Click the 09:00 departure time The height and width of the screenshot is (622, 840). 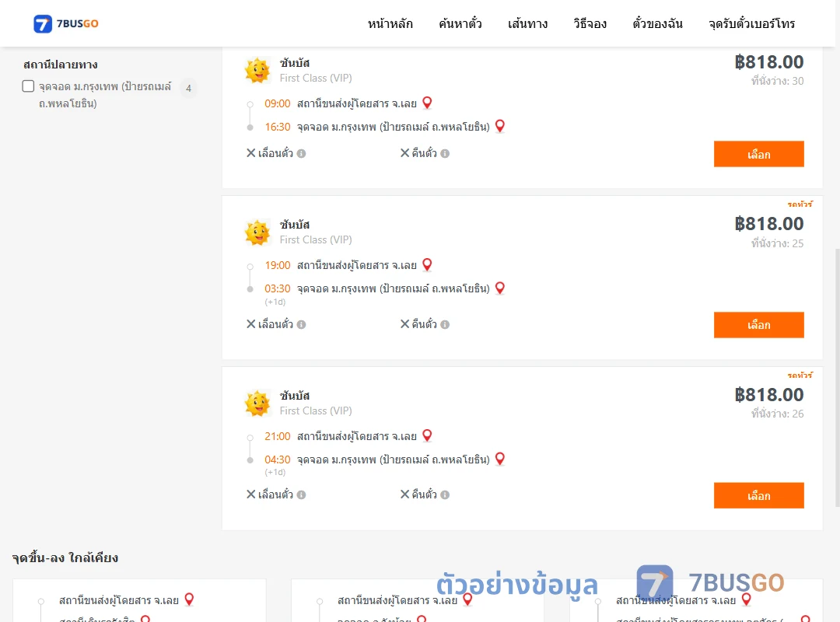click(278, 103)
